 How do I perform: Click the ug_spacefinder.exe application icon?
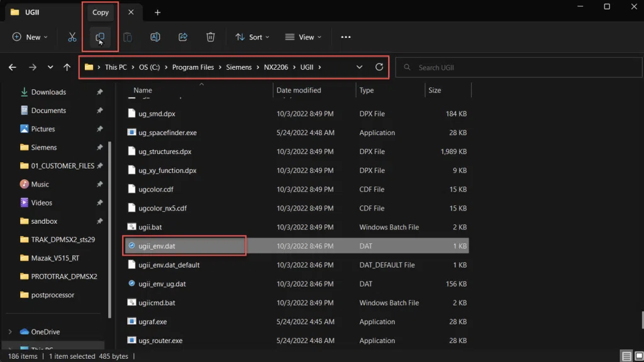pyautogui.click(x=131, y=132)
